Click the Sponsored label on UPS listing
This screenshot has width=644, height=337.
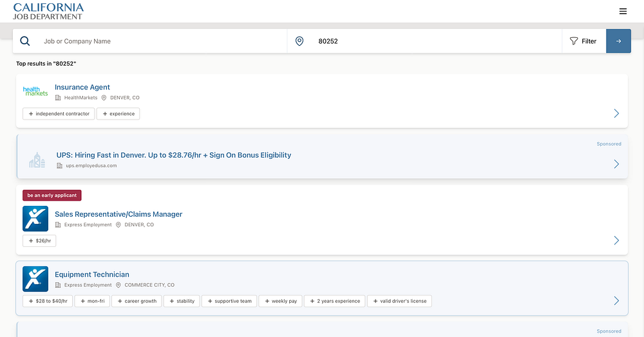(x=609, y=144)
